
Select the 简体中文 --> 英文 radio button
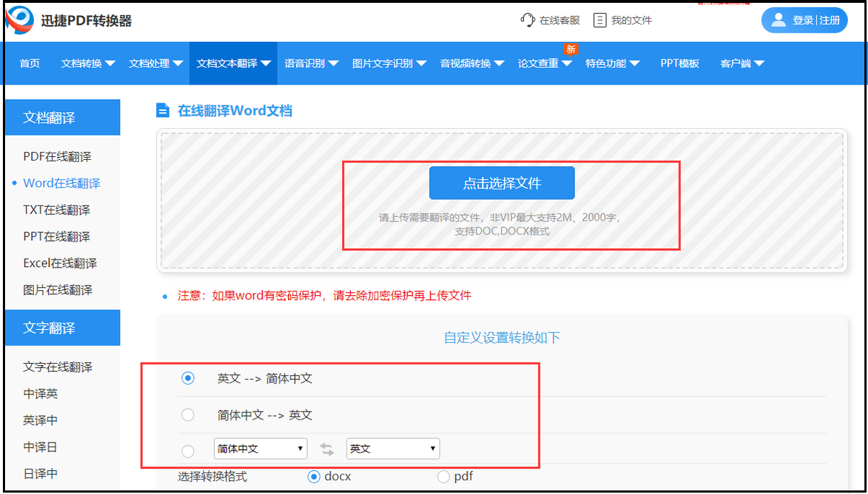point(188,415)
